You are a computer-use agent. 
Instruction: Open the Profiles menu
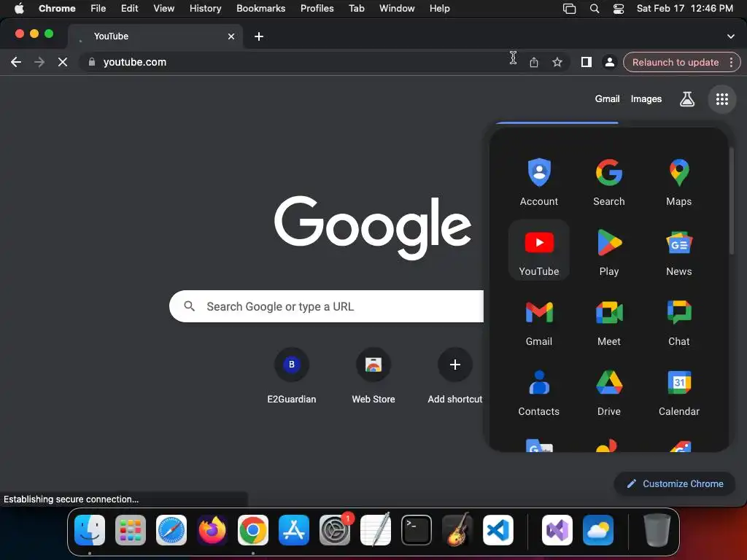coord(317,8)
